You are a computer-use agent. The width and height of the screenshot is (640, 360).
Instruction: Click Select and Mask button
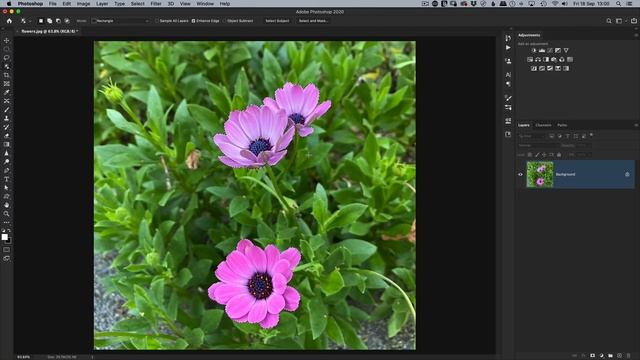[313, 21]
